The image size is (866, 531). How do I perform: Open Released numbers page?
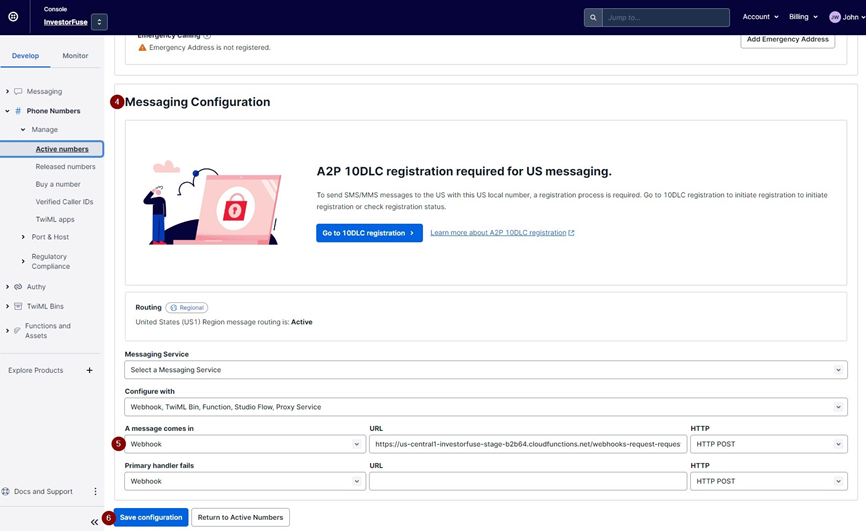click(65, 166)
